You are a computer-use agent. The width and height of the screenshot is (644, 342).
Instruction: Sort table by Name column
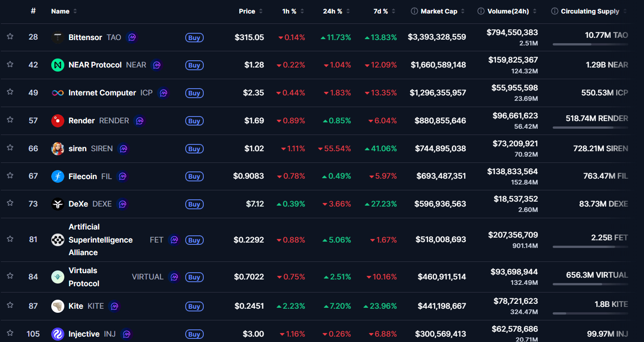click(64, 11)
